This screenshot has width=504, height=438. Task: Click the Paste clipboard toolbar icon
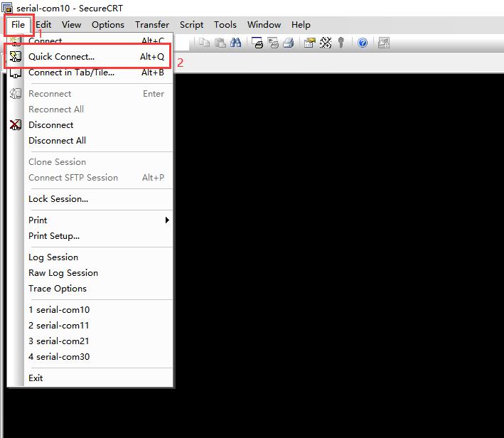(x=220, y=43)
